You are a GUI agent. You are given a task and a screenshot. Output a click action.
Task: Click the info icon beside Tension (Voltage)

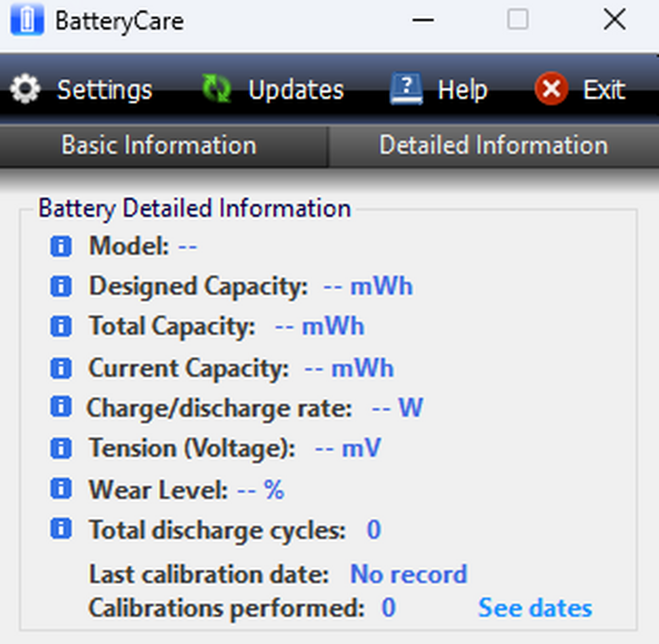click(x=61, y=448)
